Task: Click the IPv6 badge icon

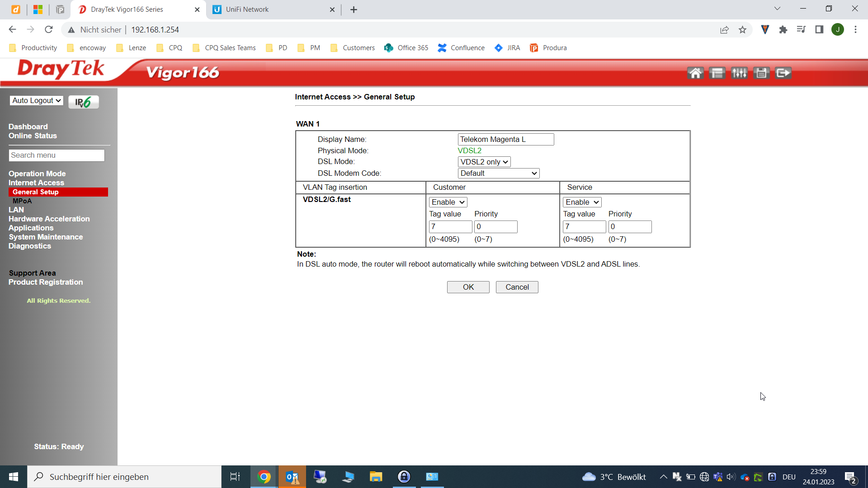Action: (84, 102)
